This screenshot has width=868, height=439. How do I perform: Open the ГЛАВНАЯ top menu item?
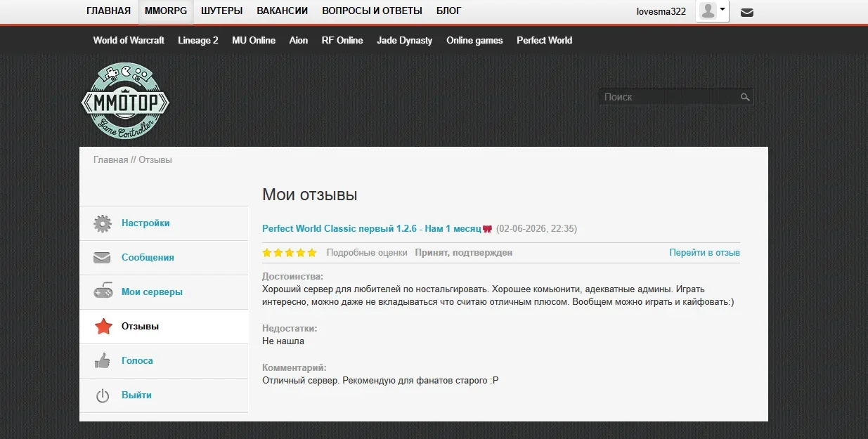[x=108, y=11]
